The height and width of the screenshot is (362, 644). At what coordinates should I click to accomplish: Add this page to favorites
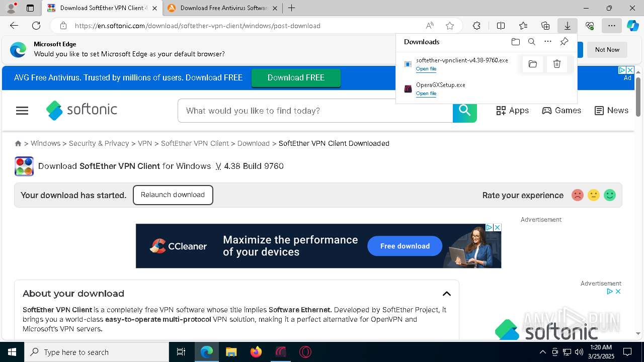click(x=450, y=26)
